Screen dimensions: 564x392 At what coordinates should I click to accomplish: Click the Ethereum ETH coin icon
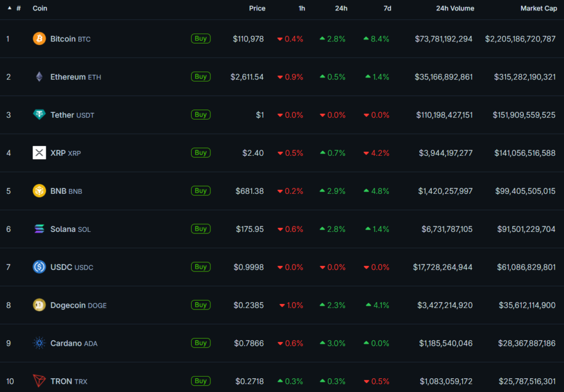(x=39, y=77)
